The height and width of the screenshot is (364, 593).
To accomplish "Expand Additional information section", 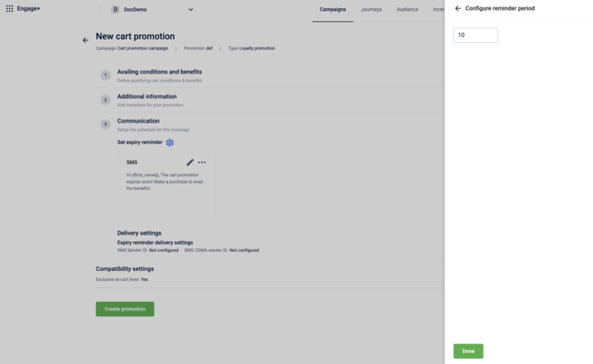I will coord(147,96).
